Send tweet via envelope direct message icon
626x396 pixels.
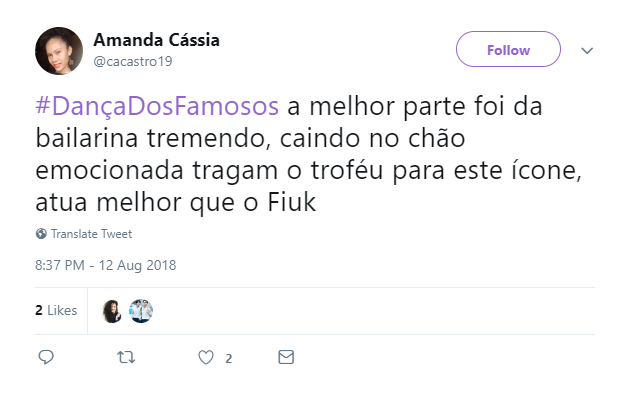click(286, 357)
